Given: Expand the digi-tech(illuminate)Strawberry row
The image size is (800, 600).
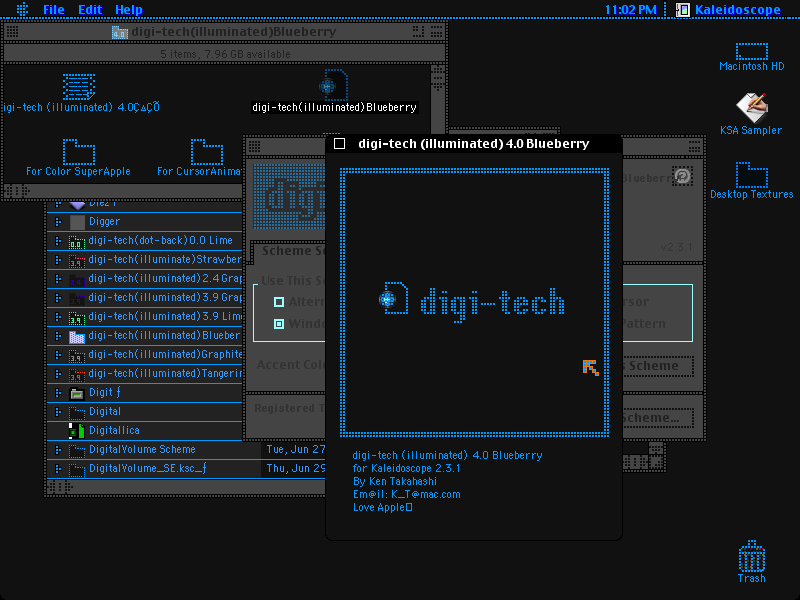Looking at the screenshot, I should tap(58, 260).
